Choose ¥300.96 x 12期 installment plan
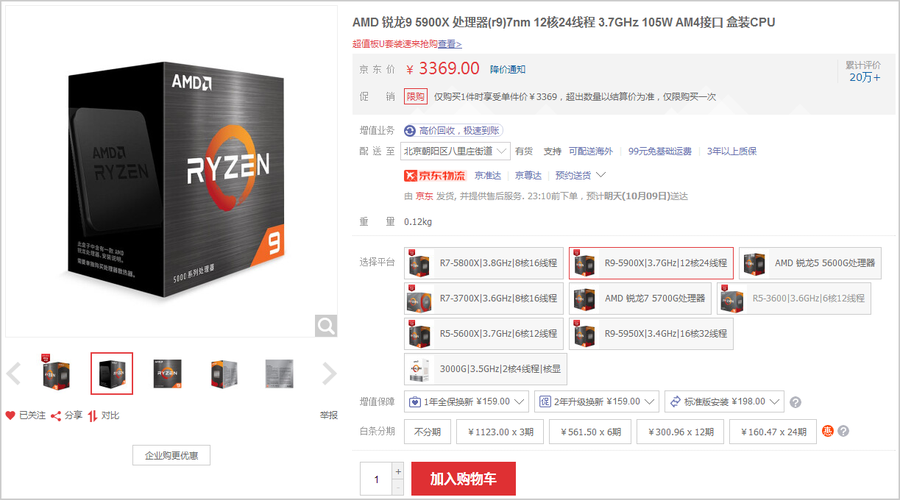Image resolution: width=900 pixels, height=500 pixels. [x=681, y=432]
